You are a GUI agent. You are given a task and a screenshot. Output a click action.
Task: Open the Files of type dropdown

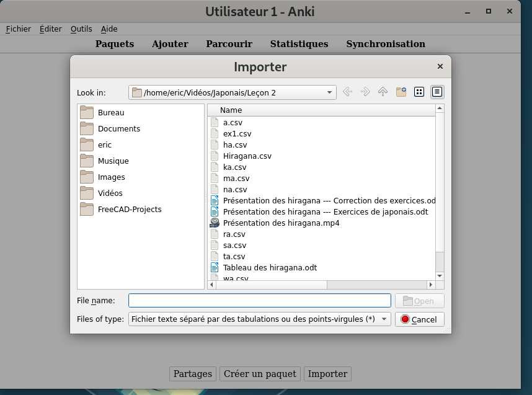click(384, 319)
